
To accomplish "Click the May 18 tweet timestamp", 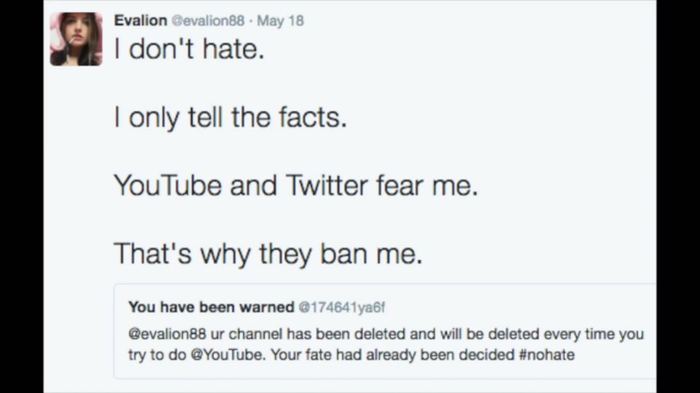I will (280, 21).
